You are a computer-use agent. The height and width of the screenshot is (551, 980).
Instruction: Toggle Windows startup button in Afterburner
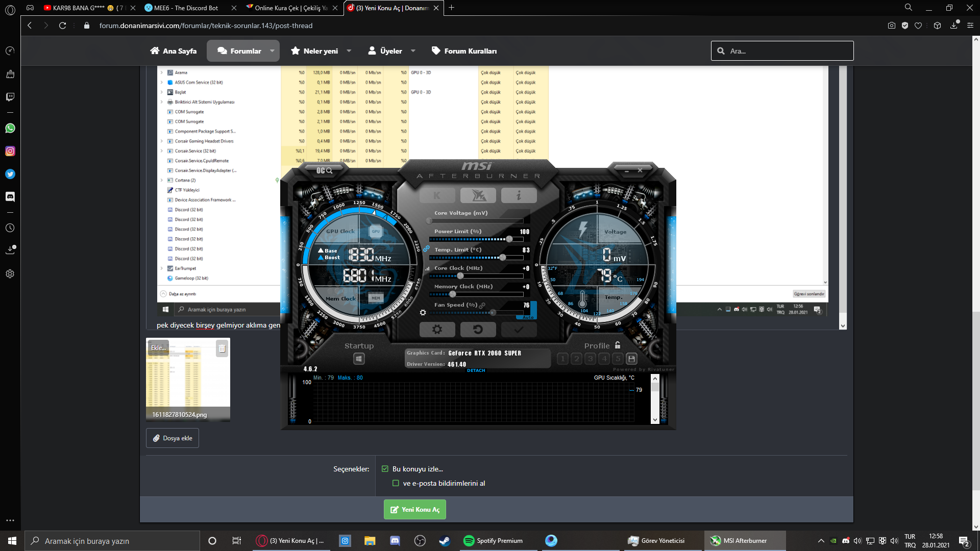359,359
